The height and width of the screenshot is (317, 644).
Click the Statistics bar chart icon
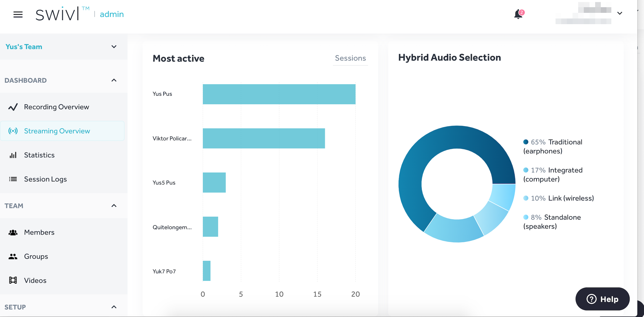(x=13, y=155)
